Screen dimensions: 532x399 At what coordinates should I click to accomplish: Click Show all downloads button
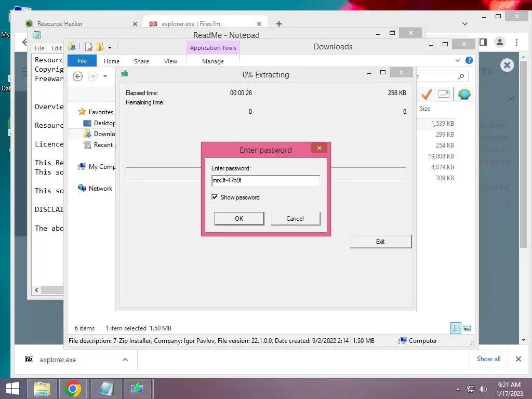click(488, 359)
